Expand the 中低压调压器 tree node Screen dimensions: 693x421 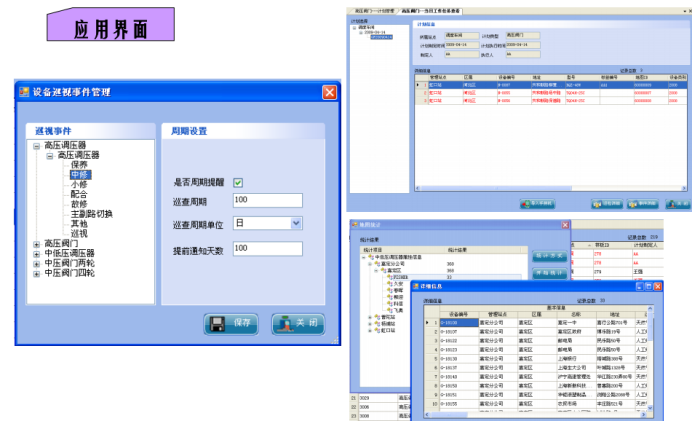37,253
